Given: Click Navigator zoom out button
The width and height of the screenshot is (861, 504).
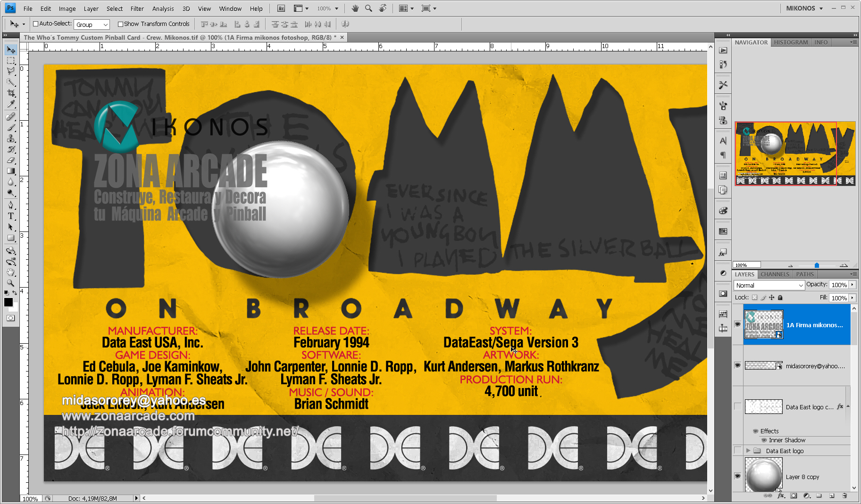Looking at the screenshot, I should pos(790,265).
